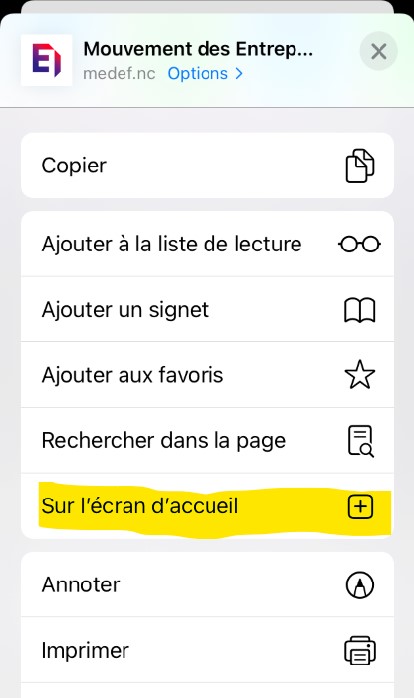Viewport: 414px width, 698px height.
Task: Tap the reading list glasses icon
Action: (x=359, y=244)
